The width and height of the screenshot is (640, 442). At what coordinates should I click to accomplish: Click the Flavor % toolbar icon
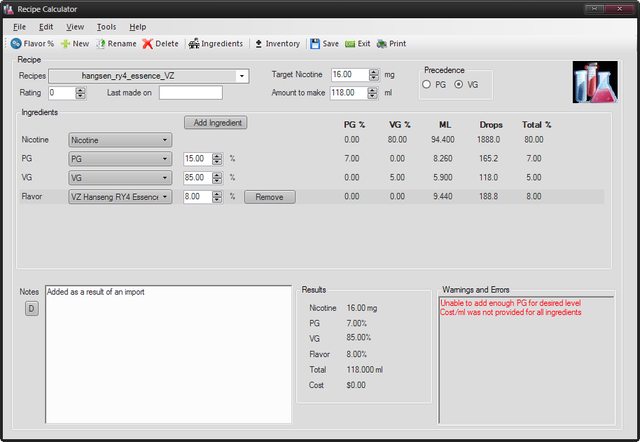click(x=17, y=44)
